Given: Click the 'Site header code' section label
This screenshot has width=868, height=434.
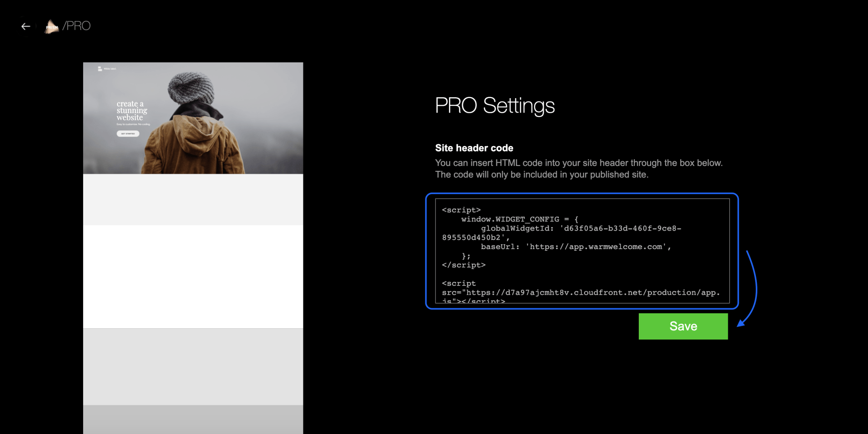Looking at the screenshot, I should tap(474, 148).
